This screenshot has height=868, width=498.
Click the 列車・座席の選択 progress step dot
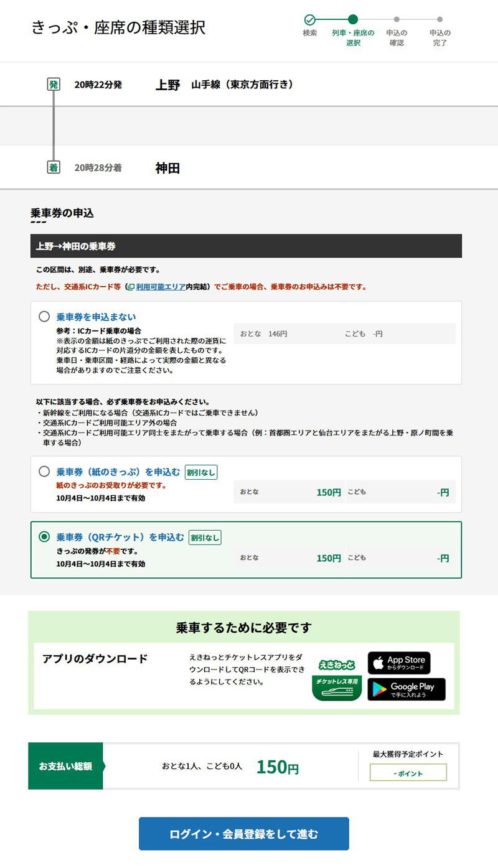[353, 19]
